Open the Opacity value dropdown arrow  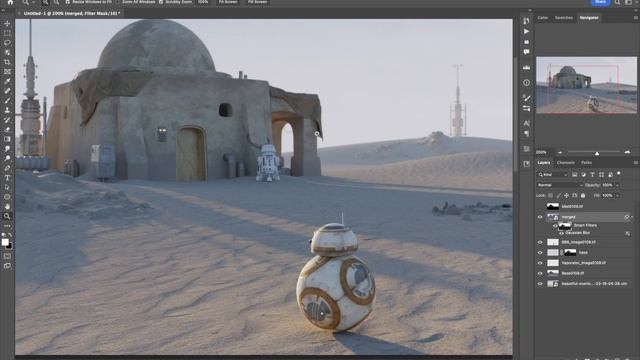pyautogui.click(x=618, y=185)
